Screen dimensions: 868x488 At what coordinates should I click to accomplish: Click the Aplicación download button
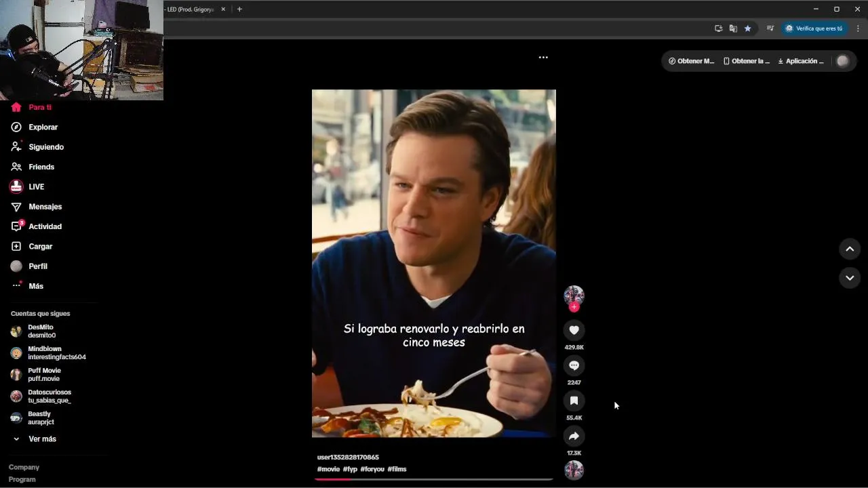pyautogui.click(x=801, y=61)
